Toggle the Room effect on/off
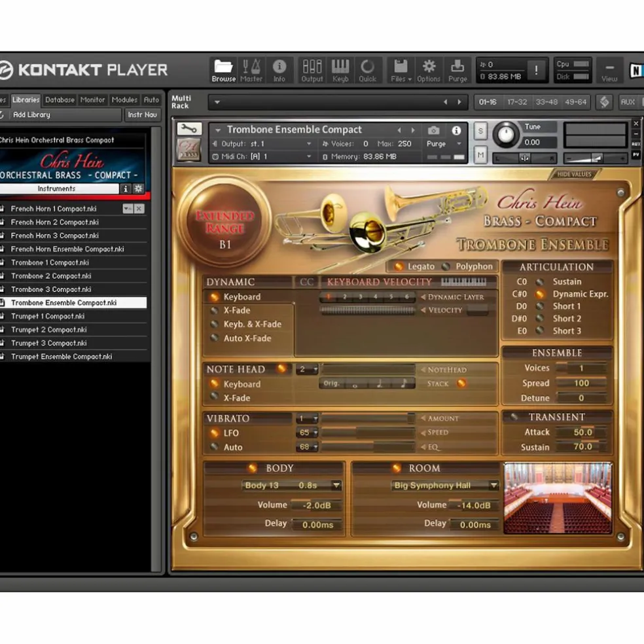 [397, 468]
